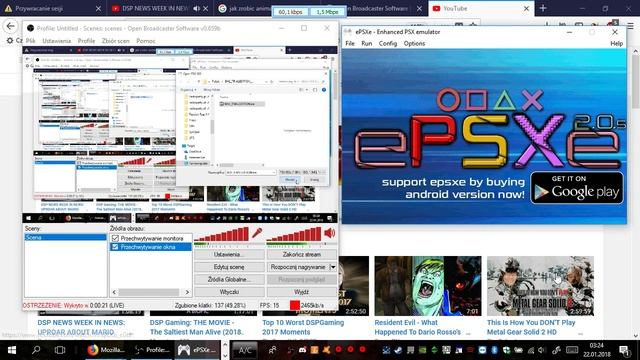
Task: Click the Wyjdź button in OBS
Action: [x=302, y=292]
